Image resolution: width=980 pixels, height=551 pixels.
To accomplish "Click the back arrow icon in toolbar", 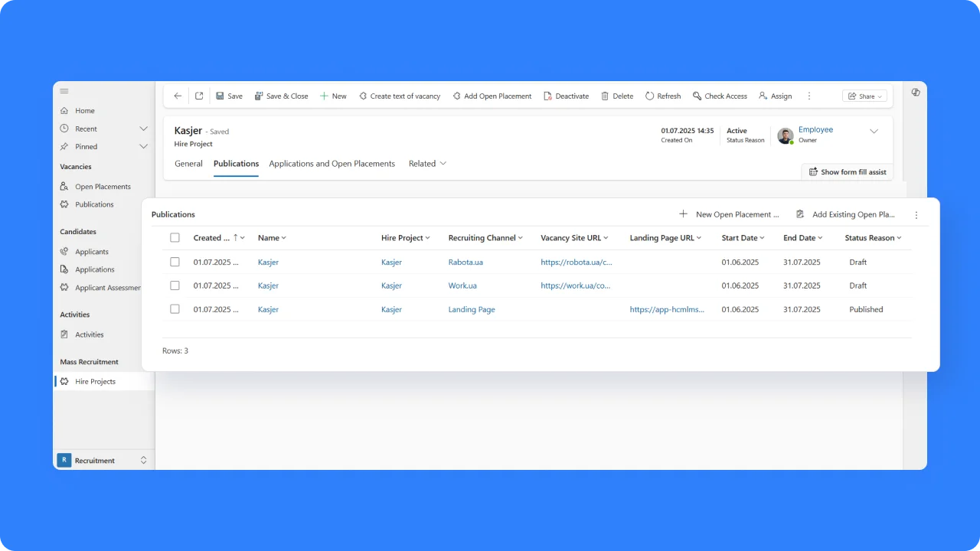I will click(x=178, y=96).
